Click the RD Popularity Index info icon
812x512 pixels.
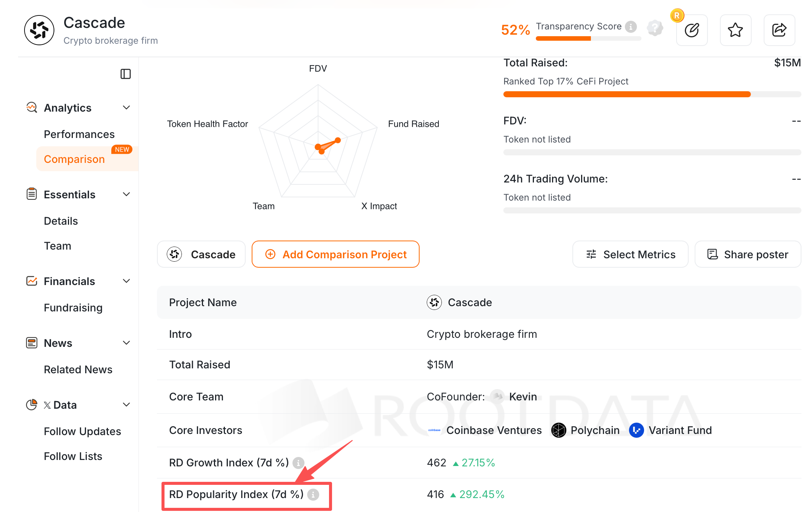coord(313,495)
